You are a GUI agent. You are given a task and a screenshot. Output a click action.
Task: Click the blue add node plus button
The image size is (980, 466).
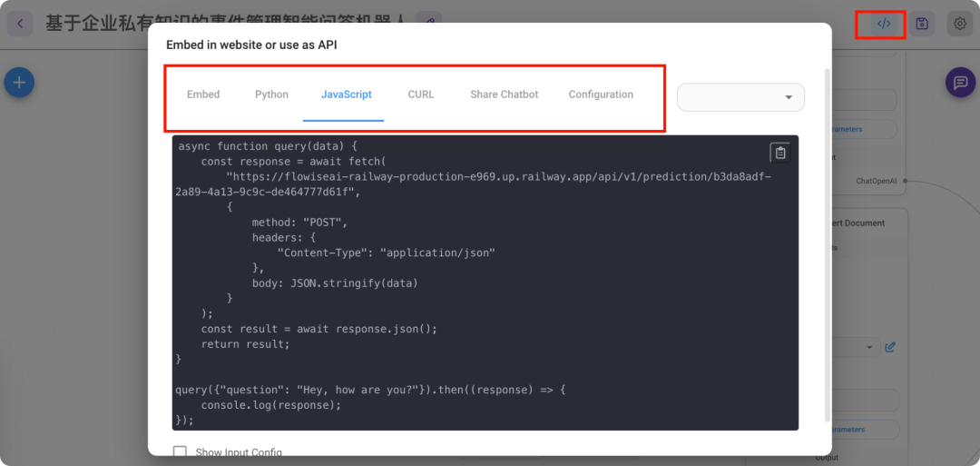(19, 83)
